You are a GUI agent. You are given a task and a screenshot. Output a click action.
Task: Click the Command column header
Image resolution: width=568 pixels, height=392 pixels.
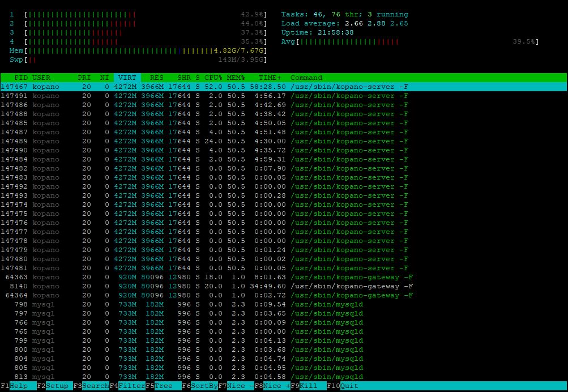pos(306,78)
